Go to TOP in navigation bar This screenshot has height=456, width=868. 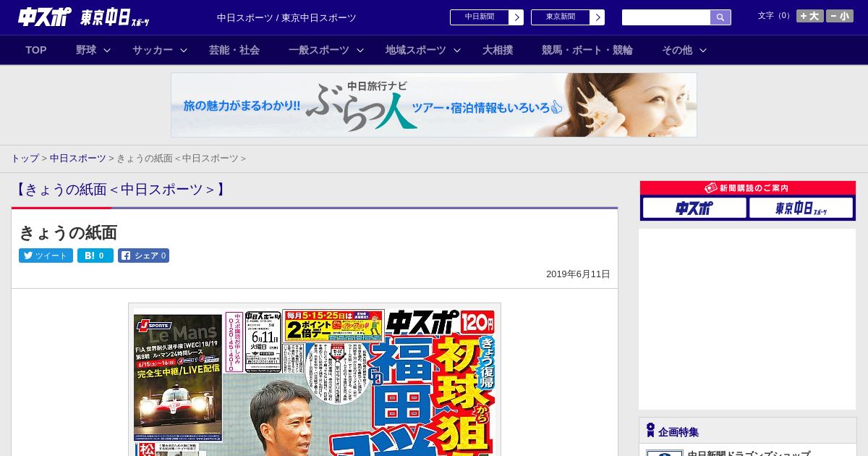pos(36,50)
